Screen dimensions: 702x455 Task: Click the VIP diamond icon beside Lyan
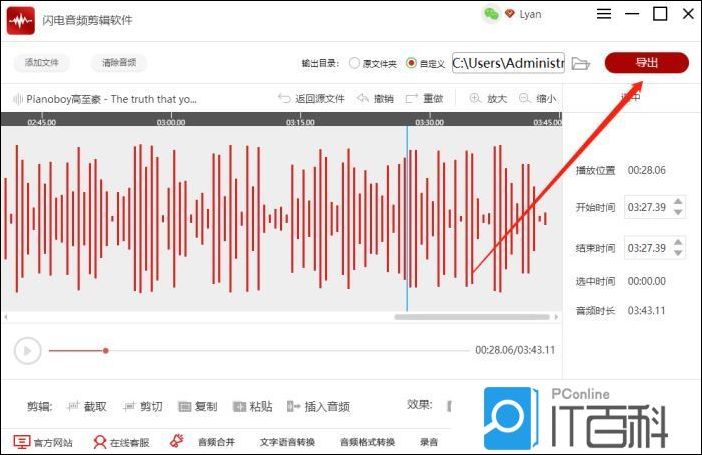pyautogui.click(x=509, y=14)
